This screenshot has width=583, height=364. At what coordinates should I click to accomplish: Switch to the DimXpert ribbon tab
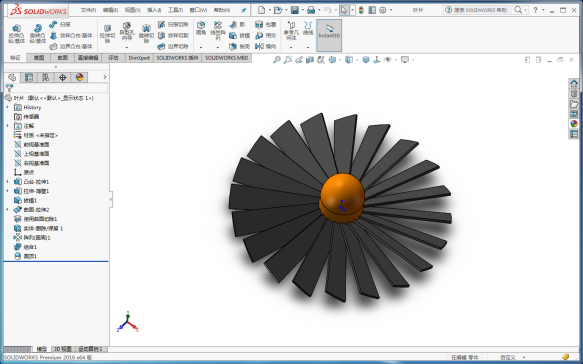click(139, 58)
